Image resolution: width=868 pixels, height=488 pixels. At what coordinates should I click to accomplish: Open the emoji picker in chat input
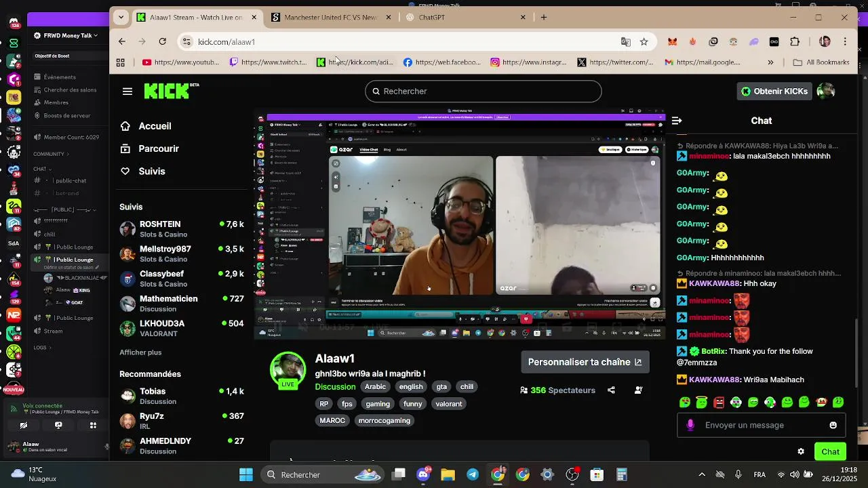[x=833, y=425]
